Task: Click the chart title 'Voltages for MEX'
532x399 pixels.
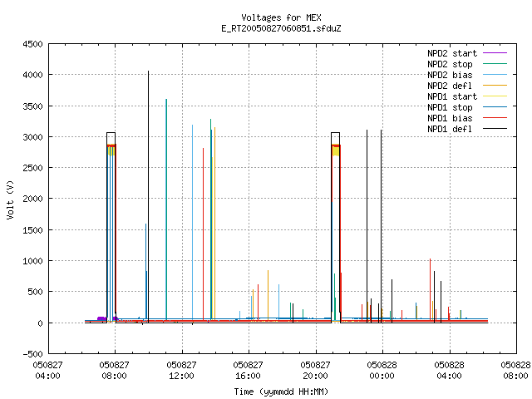Action: pos(281,17)
